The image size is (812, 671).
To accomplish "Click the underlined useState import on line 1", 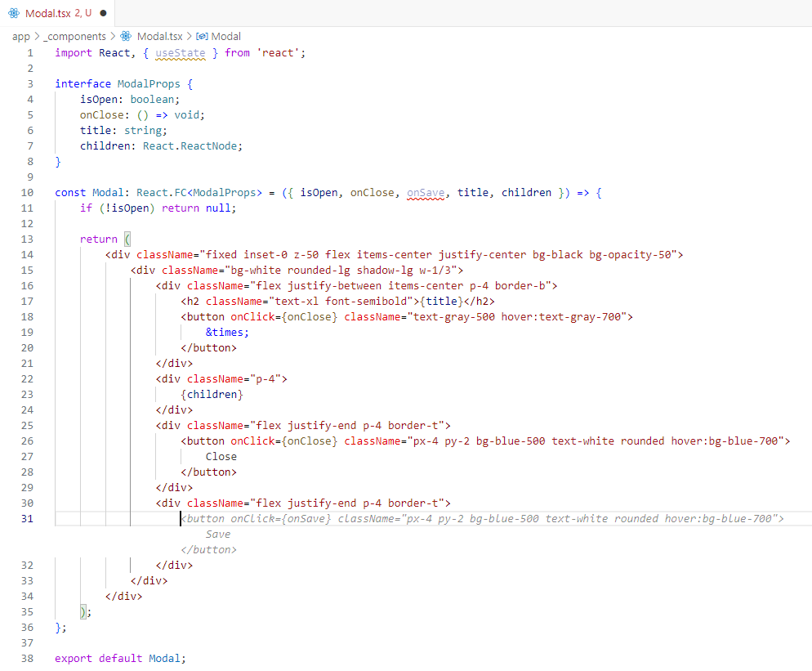I will click(x=180, y=52).
